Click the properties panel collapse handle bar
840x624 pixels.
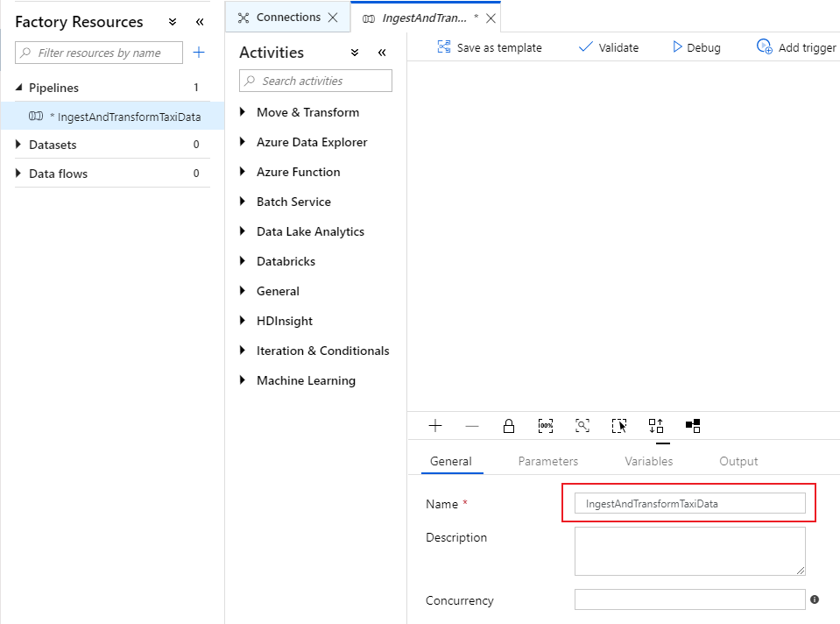(x=663, y=443)
